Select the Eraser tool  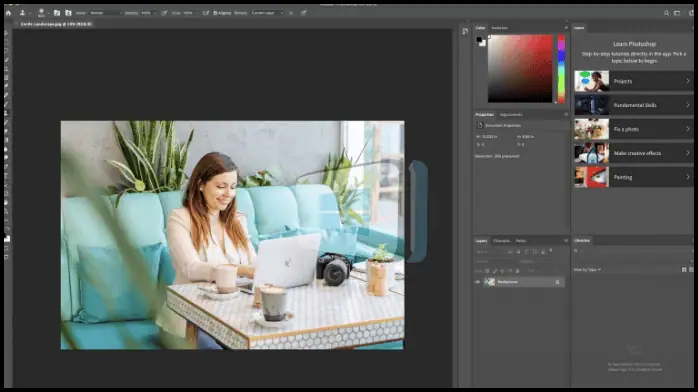click(7, 131)
